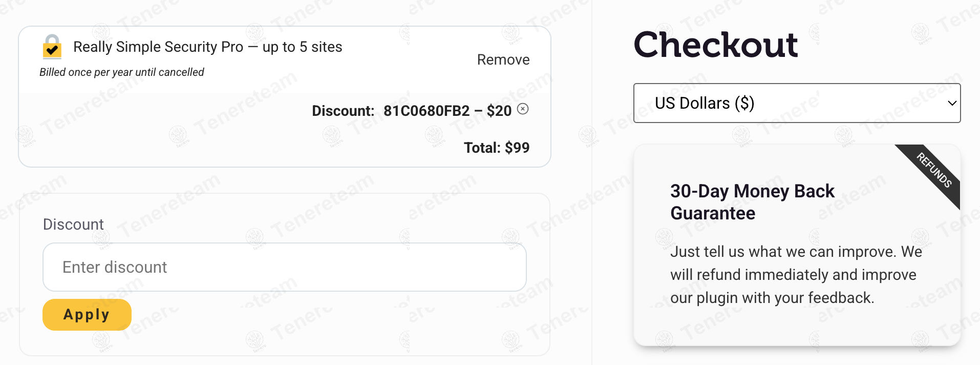Screen dimensions: 980x365
Task: Click 'our plugin with your feedback' line
Action: point(772,298)
